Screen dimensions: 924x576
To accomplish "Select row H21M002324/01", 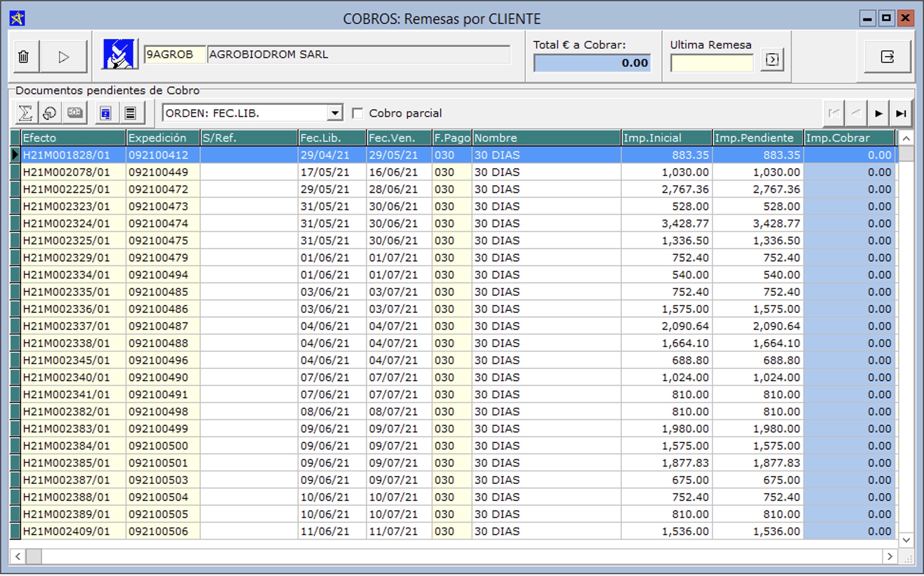I will 67,223.
